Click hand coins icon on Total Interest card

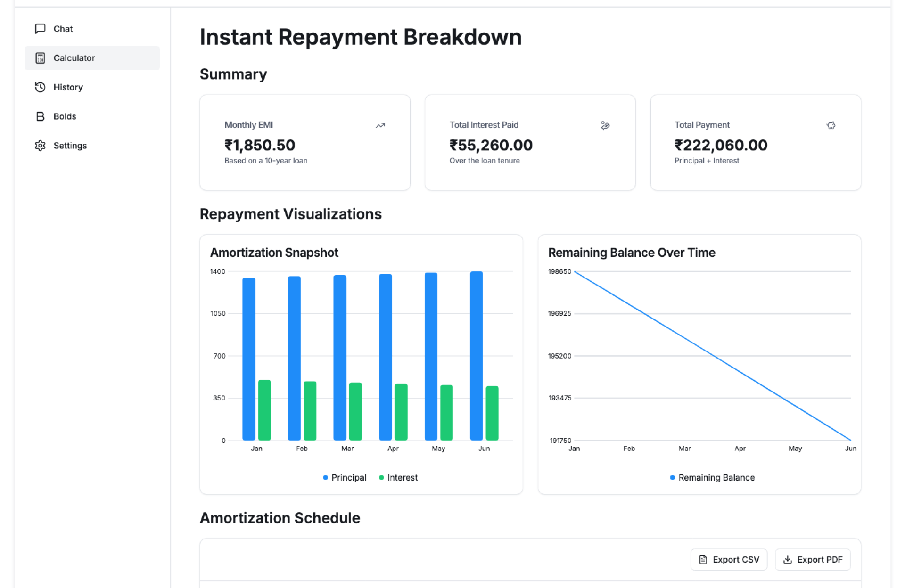[x=605, y=125]
